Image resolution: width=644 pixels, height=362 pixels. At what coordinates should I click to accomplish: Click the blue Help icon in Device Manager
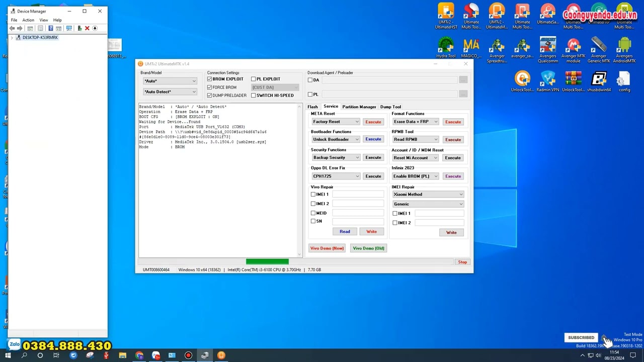(x=50, y=29)
